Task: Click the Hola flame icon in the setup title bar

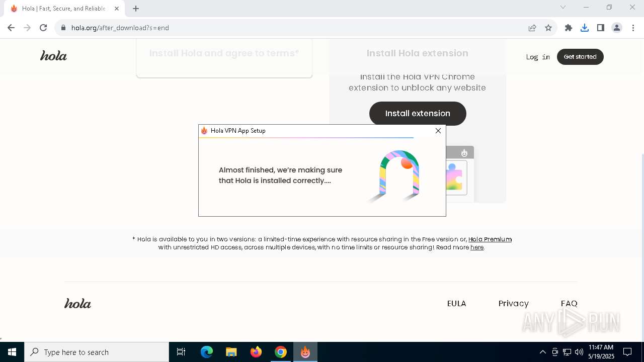Action: (x=204, y=131)
